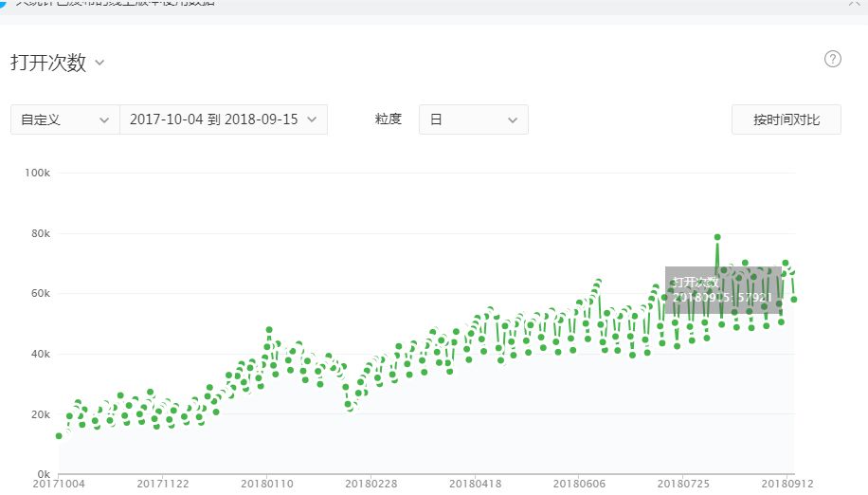Click the 打开次数 title text
Screen dimensions: 868x495
pos(48,63)
